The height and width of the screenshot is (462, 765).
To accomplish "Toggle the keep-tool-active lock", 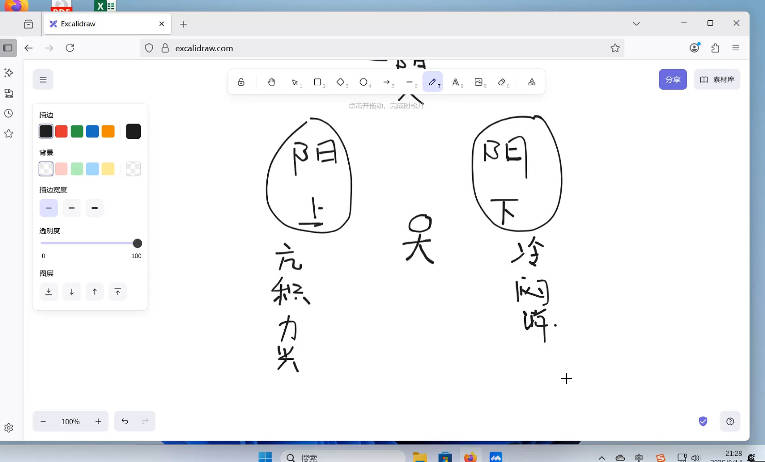I will point(241,82).
